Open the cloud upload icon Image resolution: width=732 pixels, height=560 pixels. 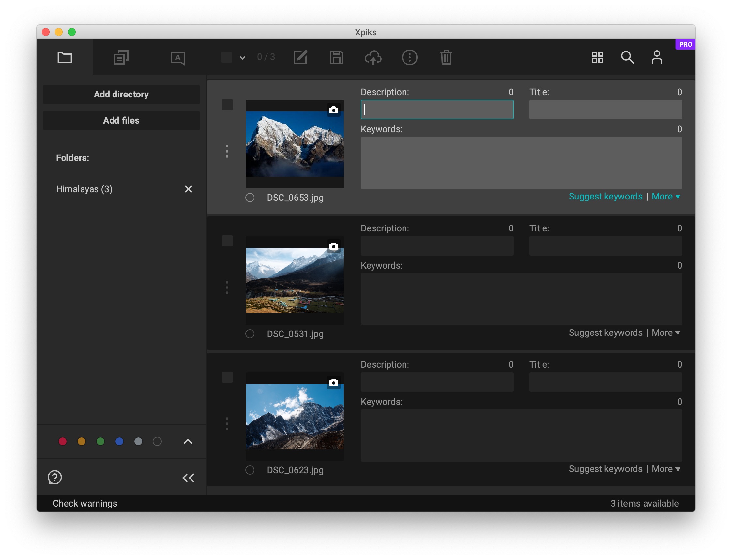pos(373,57)
